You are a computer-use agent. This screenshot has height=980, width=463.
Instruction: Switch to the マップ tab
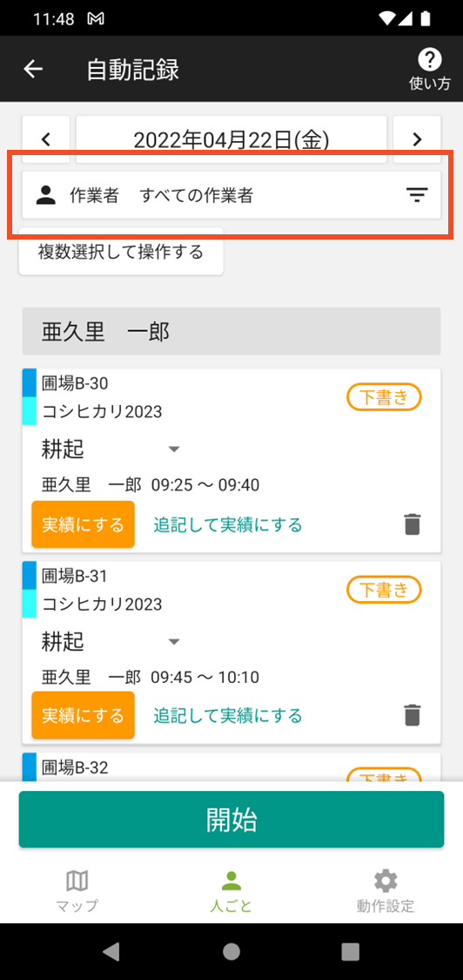coord(77,891)
